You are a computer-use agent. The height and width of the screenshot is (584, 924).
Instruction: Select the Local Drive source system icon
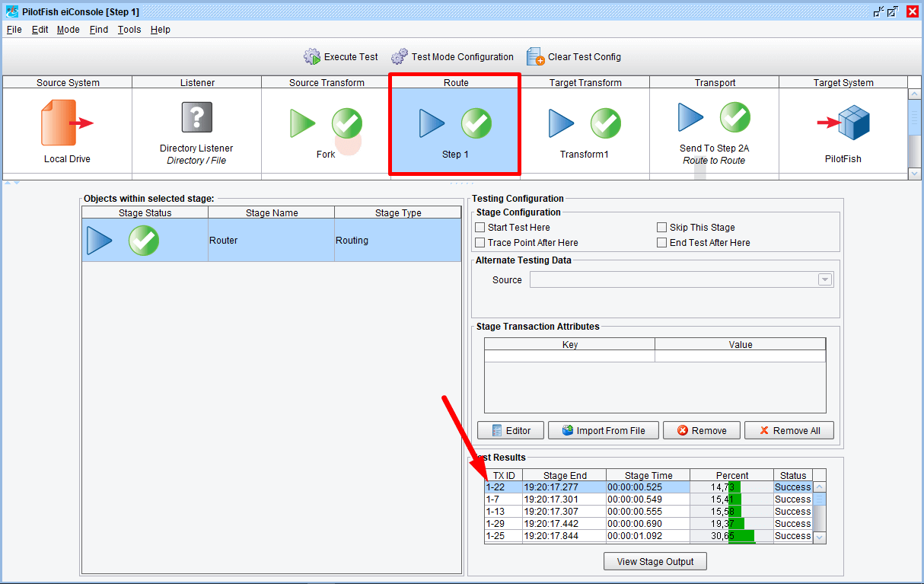[67, 123]
